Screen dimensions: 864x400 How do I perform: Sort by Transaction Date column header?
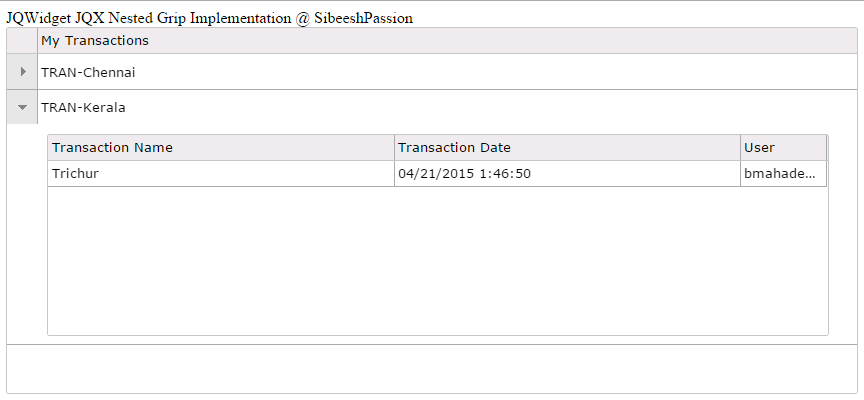pos(454,148)
